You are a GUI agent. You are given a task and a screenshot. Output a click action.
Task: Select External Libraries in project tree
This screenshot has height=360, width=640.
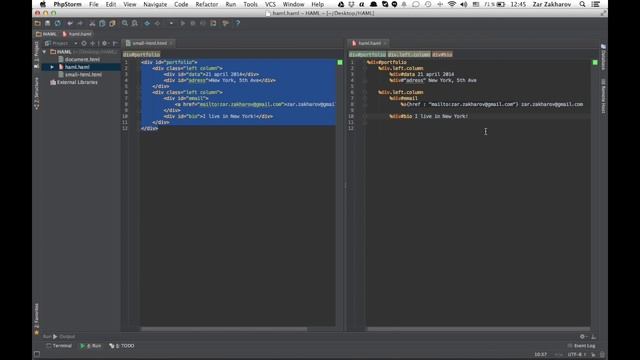pyautogui.click(x=77, y=82)
